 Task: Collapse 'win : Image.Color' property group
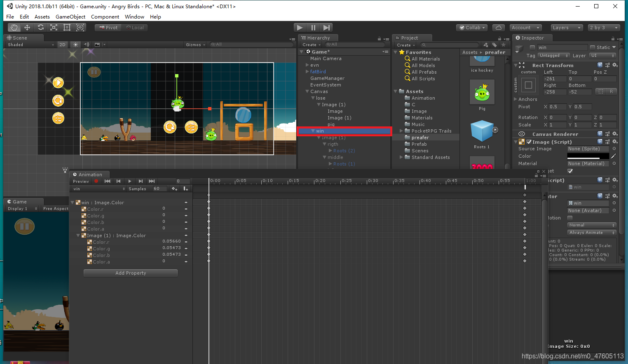pos(73,203)
